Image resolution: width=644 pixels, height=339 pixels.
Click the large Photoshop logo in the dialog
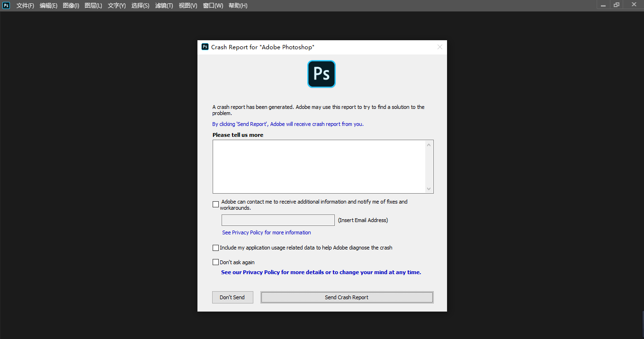tap(322, 74)
